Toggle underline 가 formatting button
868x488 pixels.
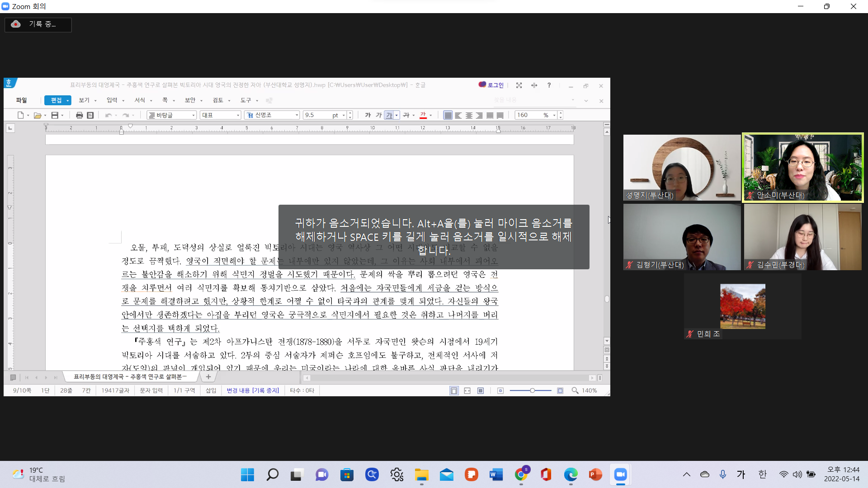389,115
